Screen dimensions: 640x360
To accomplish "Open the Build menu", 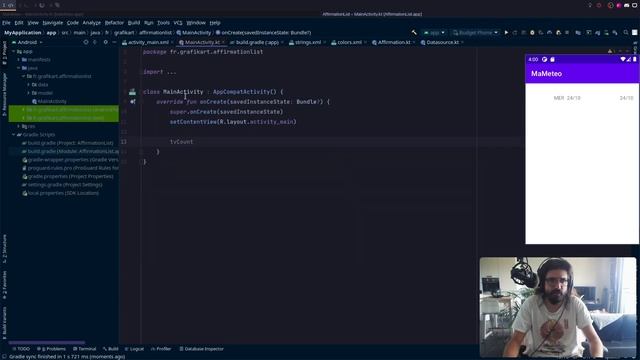I will pyautogui.click(x=133, y=23).
